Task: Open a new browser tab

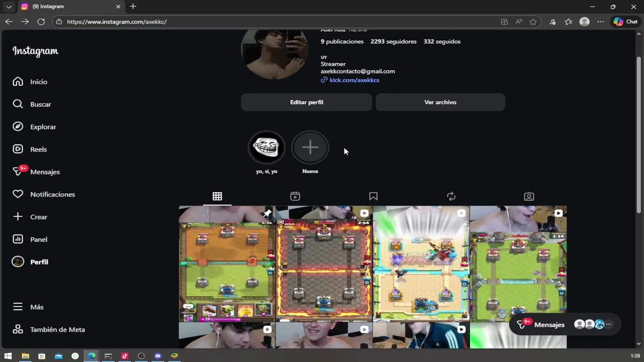Action: point(133,7)
